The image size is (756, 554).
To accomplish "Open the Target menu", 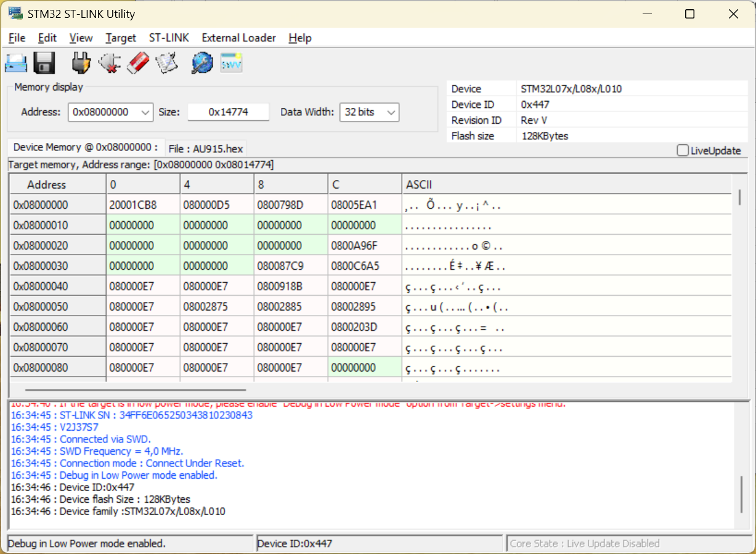I will [x=121, y=38].
